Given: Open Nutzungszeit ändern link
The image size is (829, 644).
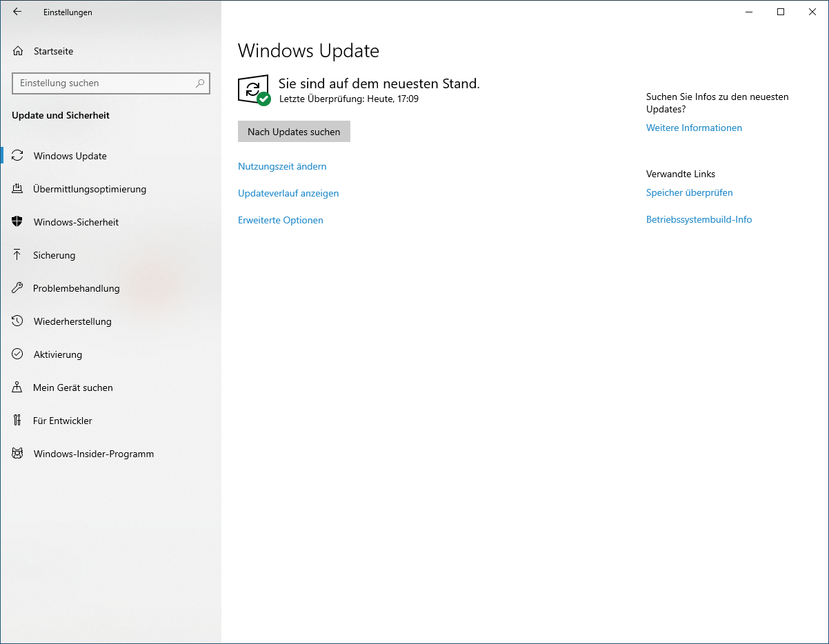Looking at the screenshot, I should pyautogui.click(x=282, y=166).
